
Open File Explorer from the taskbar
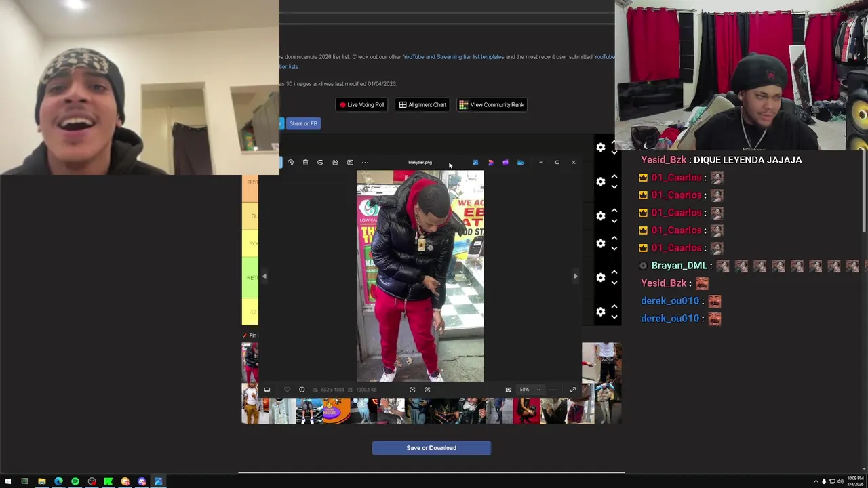(41, 482)
